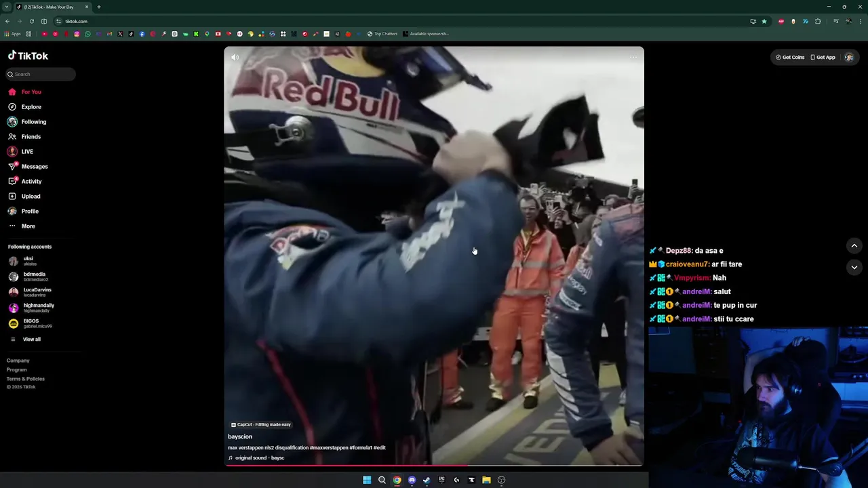
Task: Go to previous video with up arrow
Action: (854, 245)
